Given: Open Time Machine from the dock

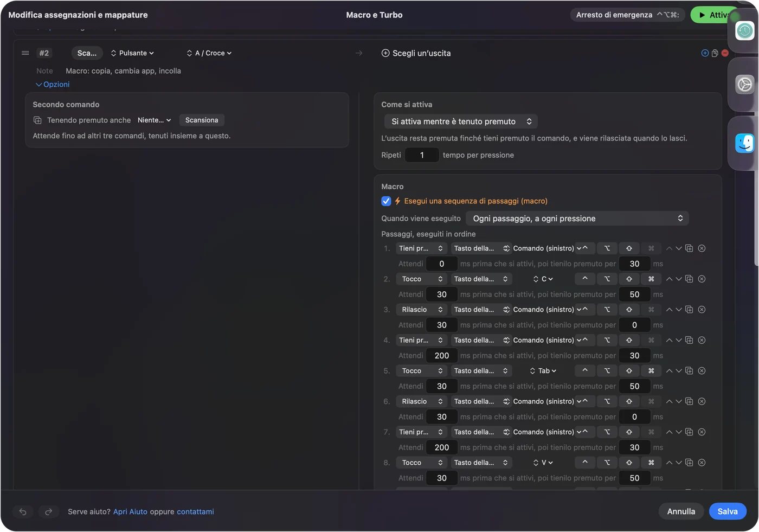Looking at the screenshot, I should tap(745, 30).
